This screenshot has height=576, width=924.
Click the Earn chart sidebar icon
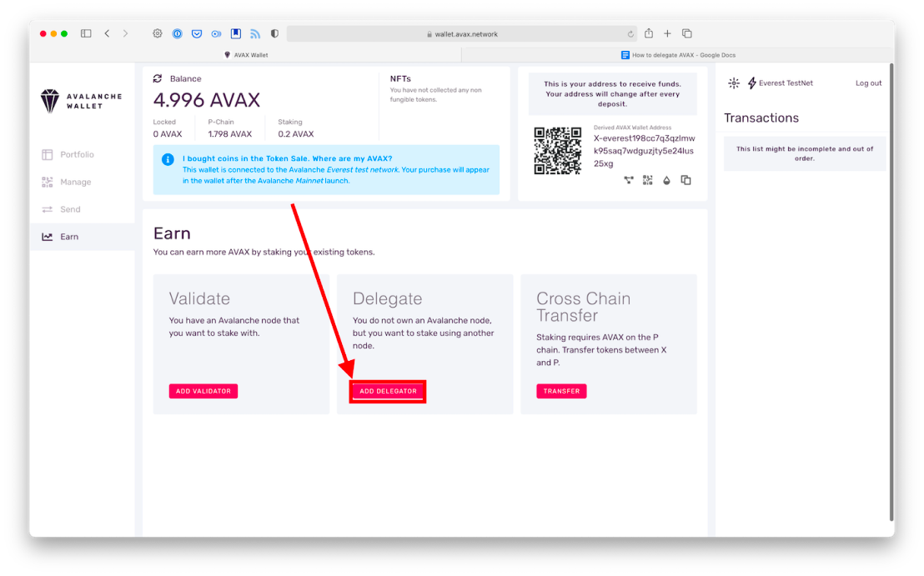[x=48, y=237]
